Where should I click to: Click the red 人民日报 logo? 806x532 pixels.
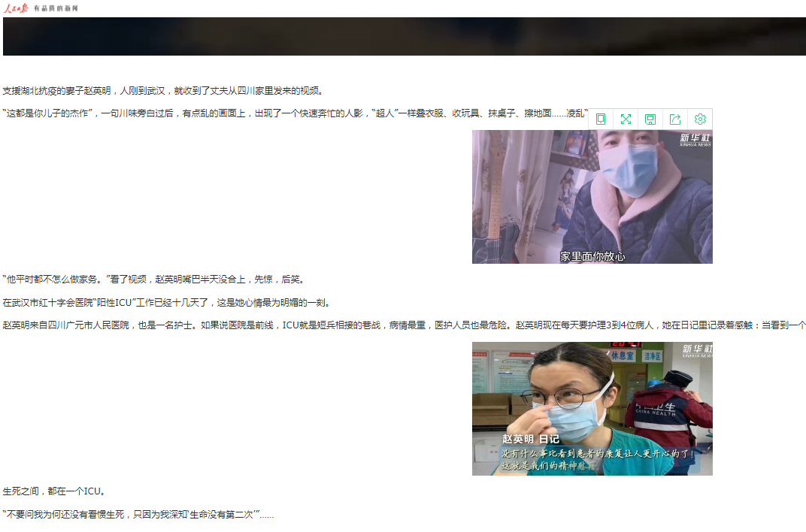[16, 8]
